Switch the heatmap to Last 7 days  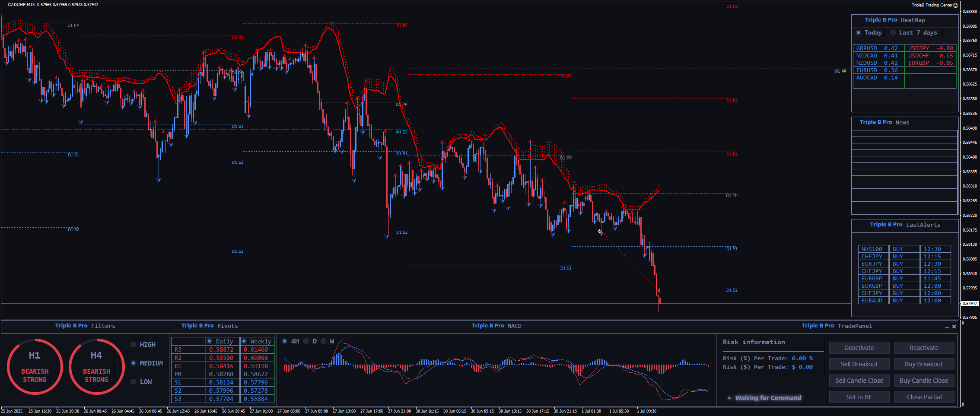tap(893, 33)
